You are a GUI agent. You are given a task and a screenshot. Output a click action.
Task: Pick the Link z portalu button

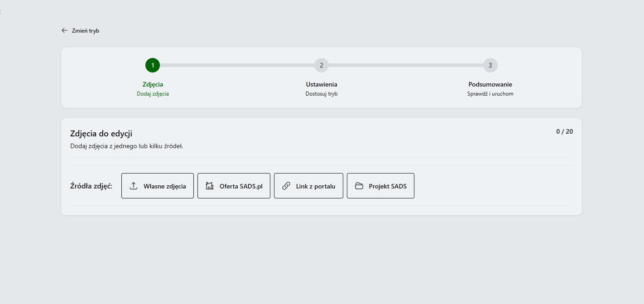[x=308, y=186]
